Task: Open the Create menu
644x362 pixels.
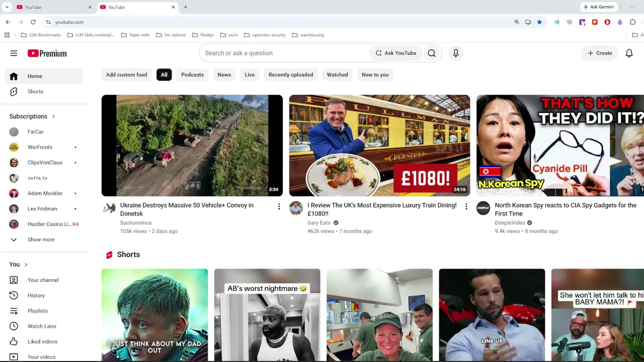Action: coord(600,53)
